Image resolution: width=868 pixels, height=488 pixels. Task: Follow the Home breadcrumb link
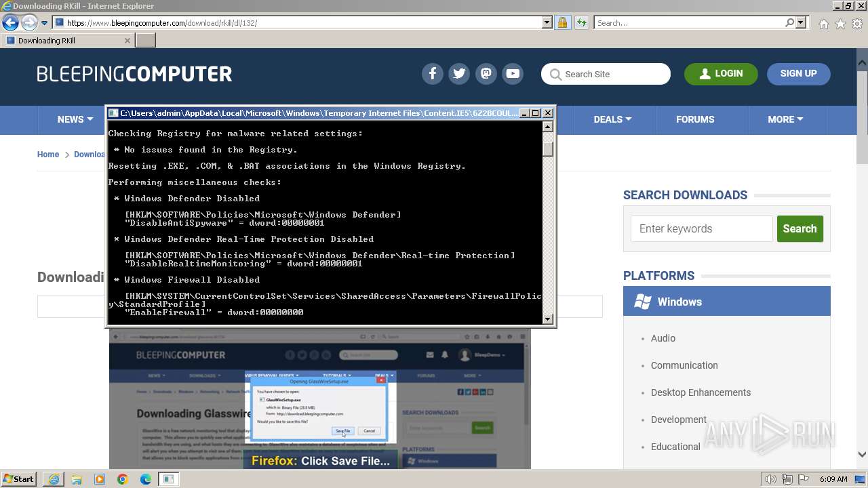pos(48,155)
